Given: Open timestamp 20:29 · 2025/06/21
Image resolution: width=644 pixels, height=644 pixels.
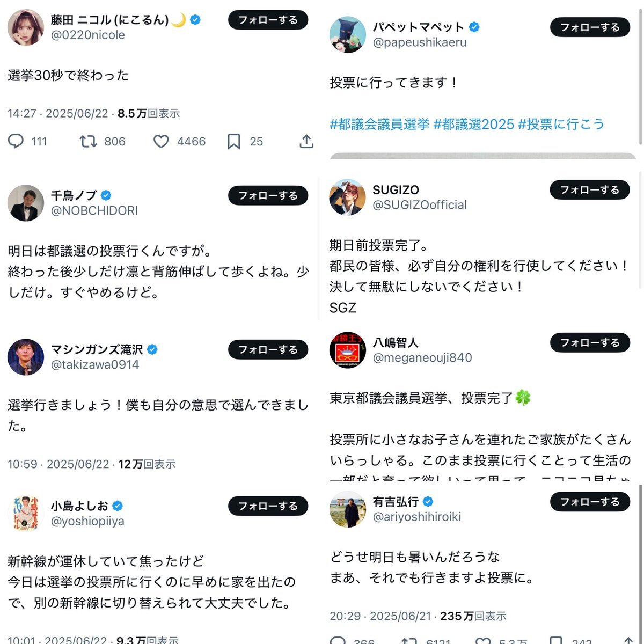Looking at the screenshot, I should point(380,616).
